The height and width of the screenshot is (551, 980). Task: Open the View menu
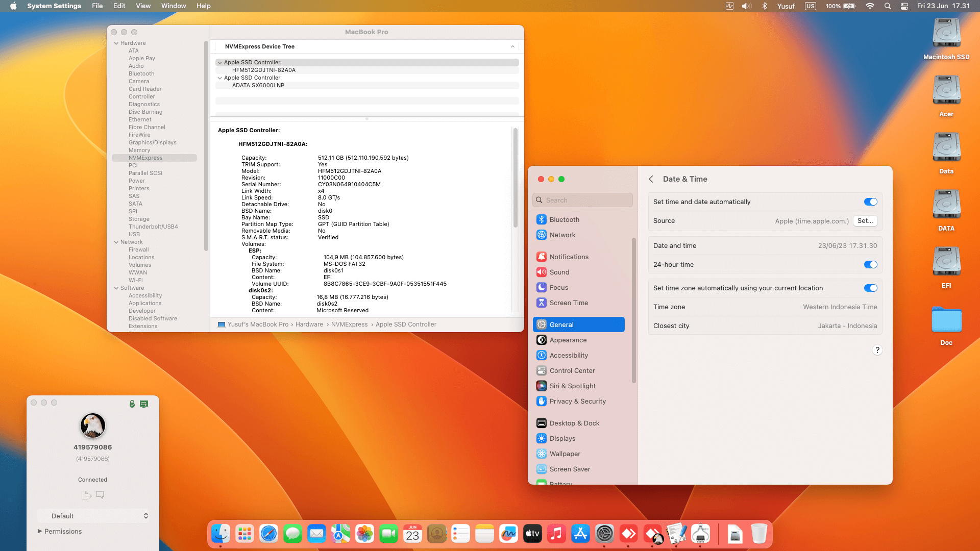[x=143, y=6]
